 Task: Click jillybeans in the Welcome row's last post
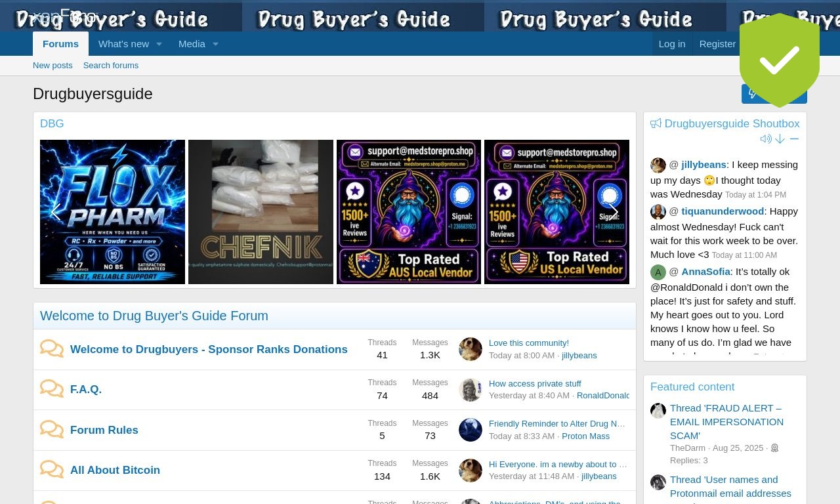point(579,356)
